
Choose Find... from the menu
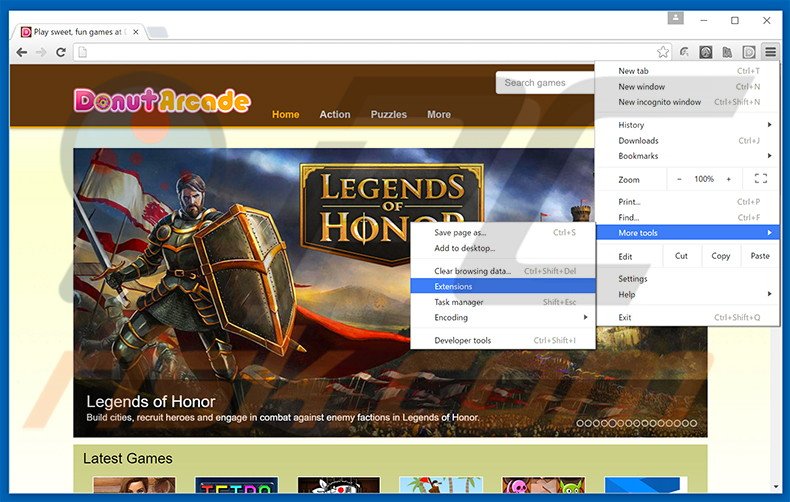pos(688,217)
